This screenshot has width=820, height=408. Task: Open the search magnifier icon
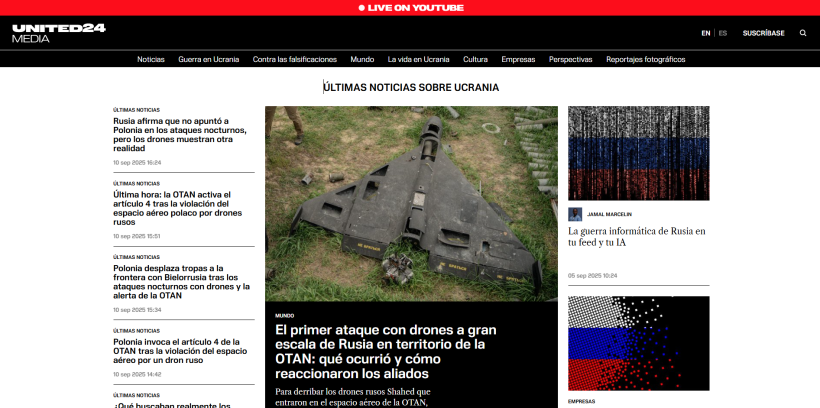[803, 33]
